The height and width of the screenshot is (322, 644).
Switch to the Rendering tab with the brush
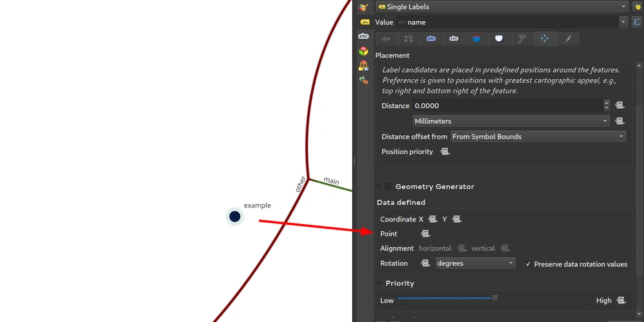[567, 39]
